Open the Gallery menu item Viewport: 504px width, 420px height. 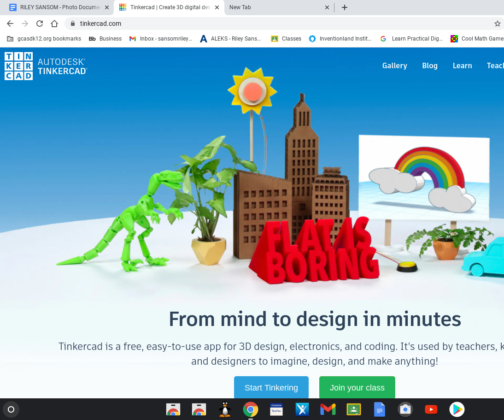point(394,65)
